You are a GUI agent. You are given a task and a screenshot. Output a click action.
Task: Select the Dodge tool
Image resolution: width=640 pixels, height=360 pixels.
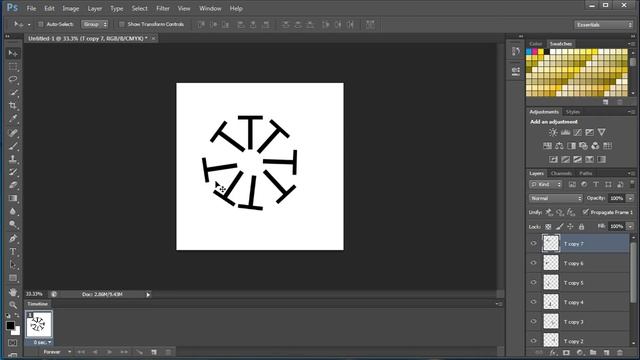coord(13,224)
